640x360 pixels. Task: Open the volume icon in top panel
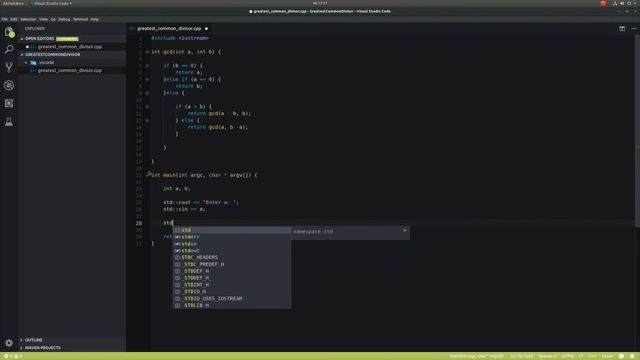pos(622,3)
